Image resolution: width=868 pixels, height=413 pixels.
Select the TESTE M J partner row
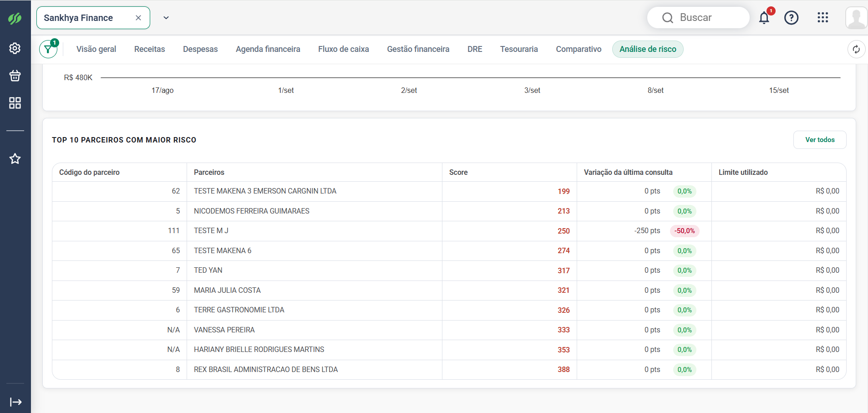(x=449, y=231)
